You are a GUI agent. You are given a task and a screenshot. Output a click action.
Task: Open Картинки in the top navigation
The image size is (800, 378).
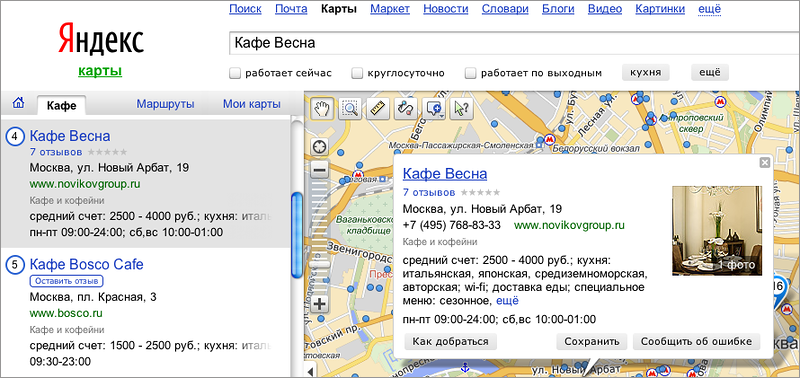coord(660,9)
